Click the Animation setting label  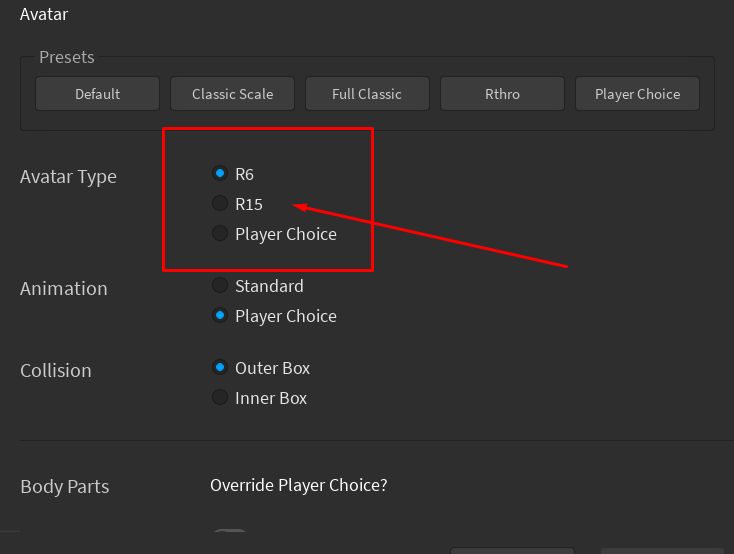(63, 289)
